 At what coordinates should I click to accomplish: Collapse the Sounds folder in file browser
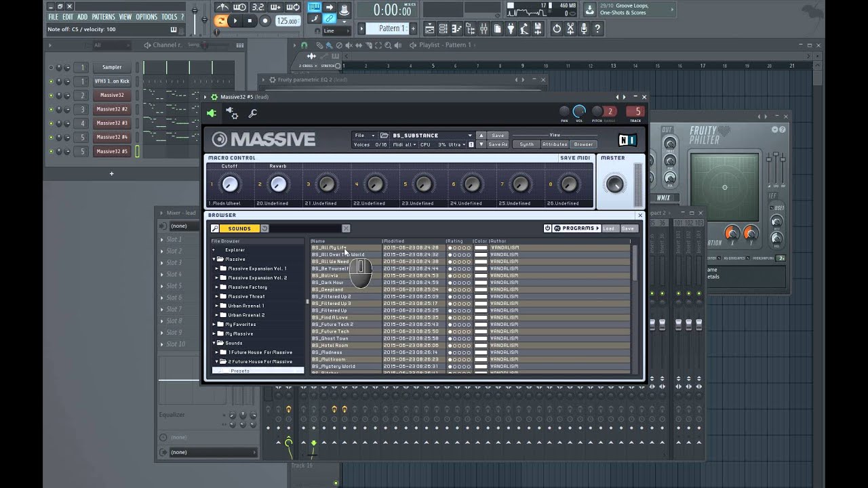click(214, 343)
